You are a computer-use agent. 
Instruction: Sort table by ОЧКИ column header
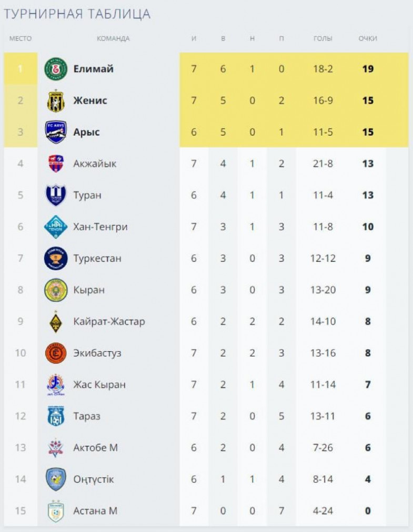click(x=368, y=38)
